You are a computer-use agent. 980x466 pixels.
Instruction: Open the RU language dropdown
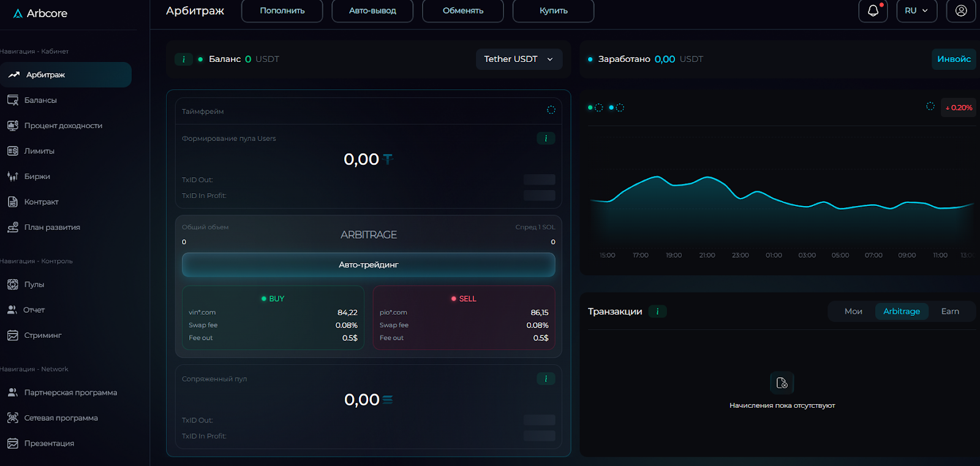(x=916, y=11)
